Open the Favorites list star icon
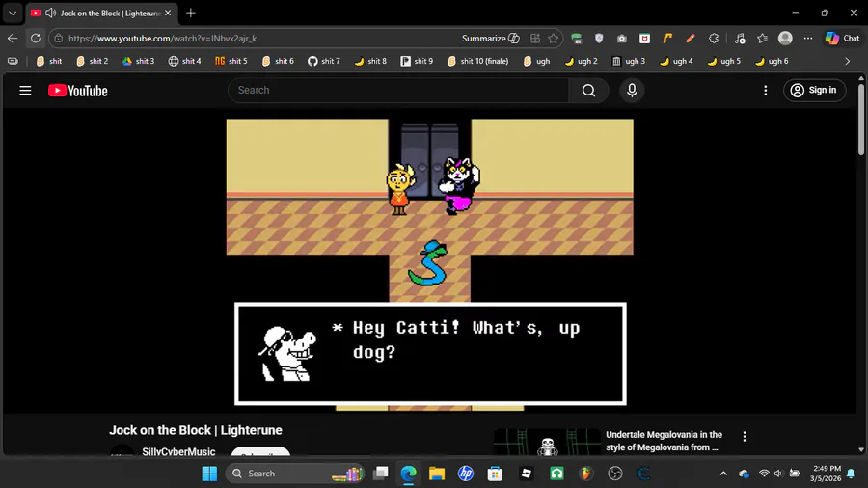 (x=762, y=39)
